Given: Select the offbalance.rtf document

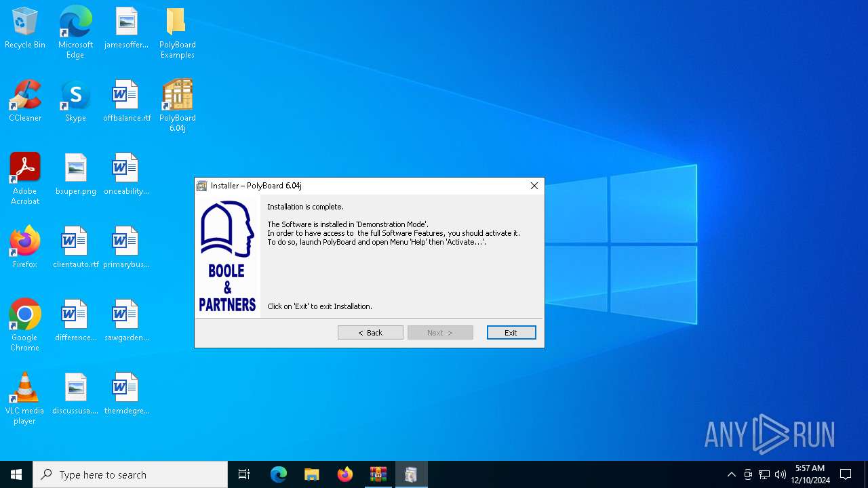Looking at the screenshot, I should 126,102.
